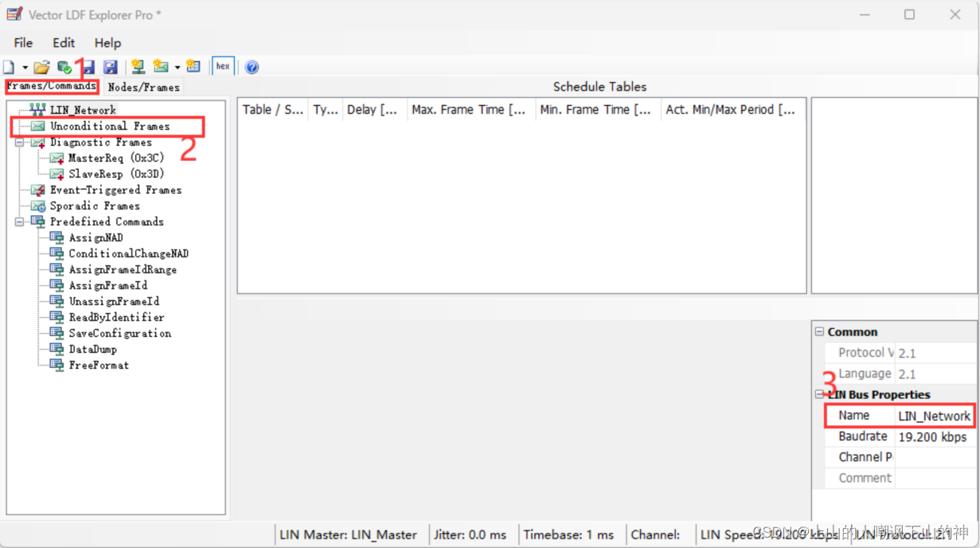This screenshot has height=548, width=980.
Task: Click the Table / S... column header
Action: click(273, 110)
